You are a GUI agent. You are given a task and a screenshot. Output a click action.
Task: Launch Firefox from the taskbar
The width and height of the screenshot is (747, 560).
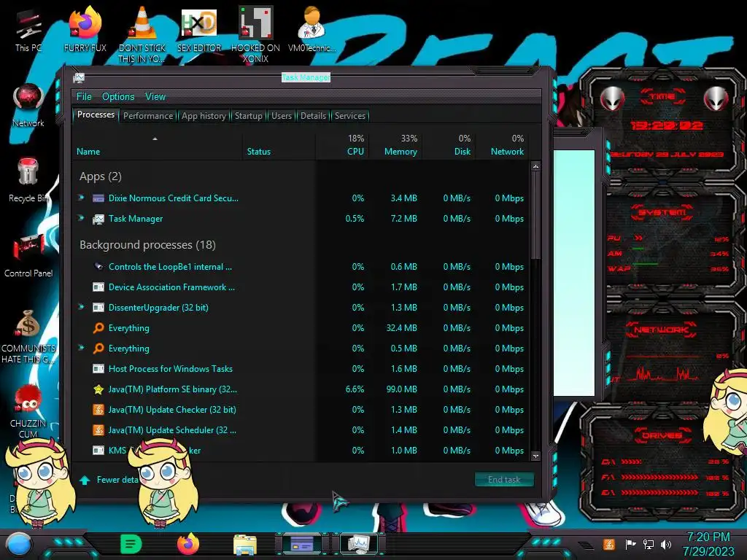pos(188,544)
